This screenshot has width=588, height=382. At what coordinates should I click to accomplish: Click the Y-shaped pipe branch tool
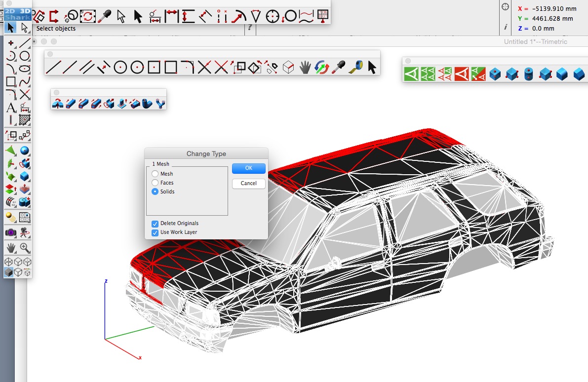click(160, 103)
